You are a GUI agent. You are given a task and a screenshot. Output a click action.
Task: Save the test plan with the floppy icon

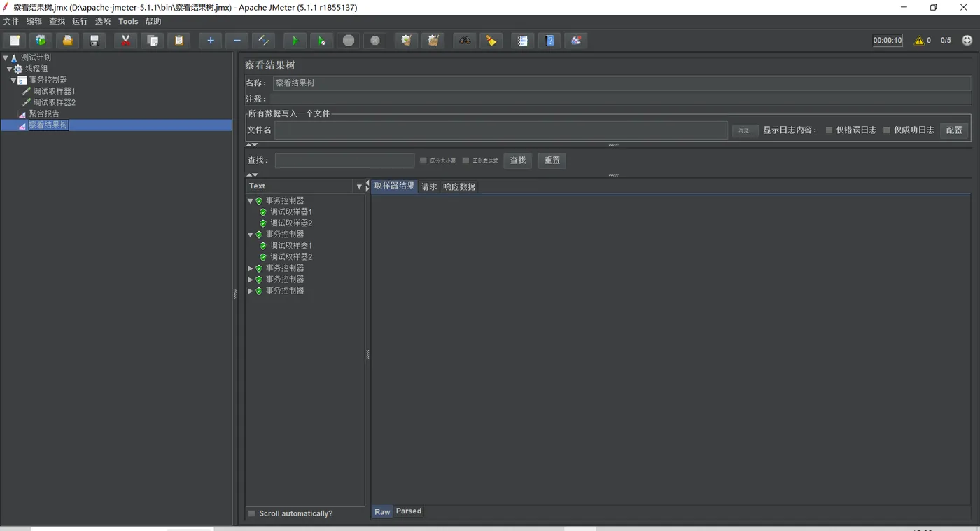(94, 41)
